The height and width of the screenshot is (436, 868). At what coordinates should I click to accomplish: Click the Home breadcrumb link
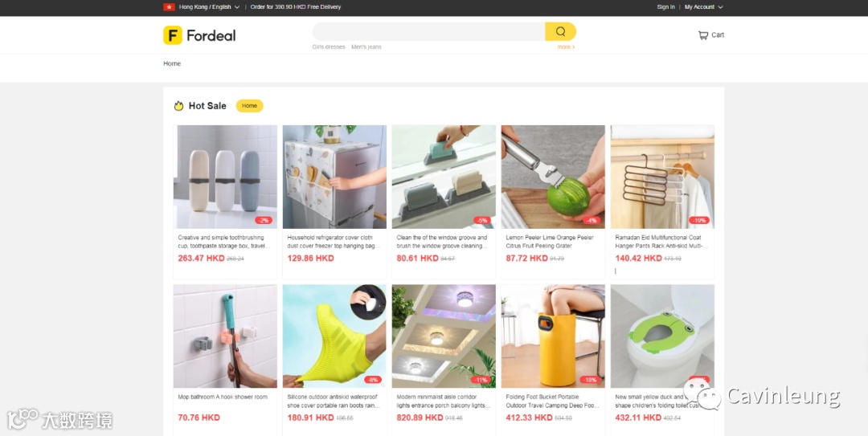[x=172, y=63]
